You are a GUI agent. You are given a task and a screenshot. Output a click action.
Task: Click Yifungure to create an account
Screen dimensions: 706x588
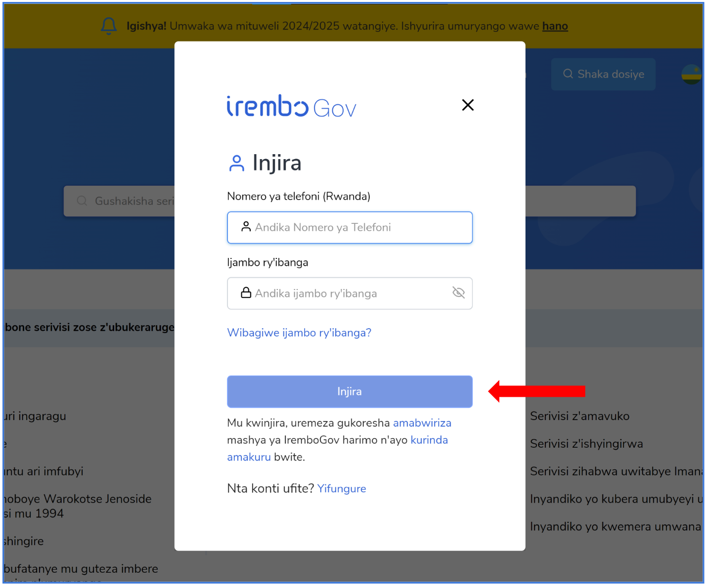(342, 489)
